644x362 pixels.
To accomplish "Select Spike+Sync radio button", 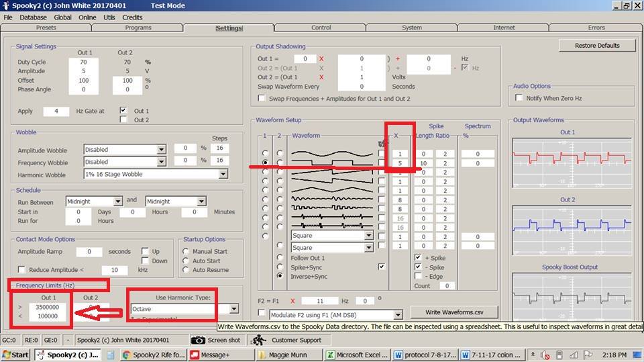I will coord(280,267).
